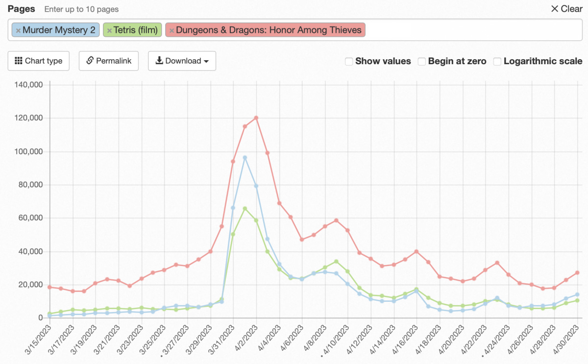
Task: Copy the Permalink for this chart
Action: tap(109, 61)
